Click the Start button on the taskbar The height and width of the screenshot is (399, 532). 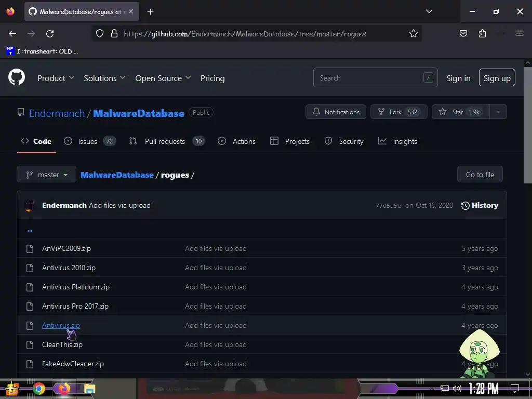pyautogui.click(x=12, y=389)
